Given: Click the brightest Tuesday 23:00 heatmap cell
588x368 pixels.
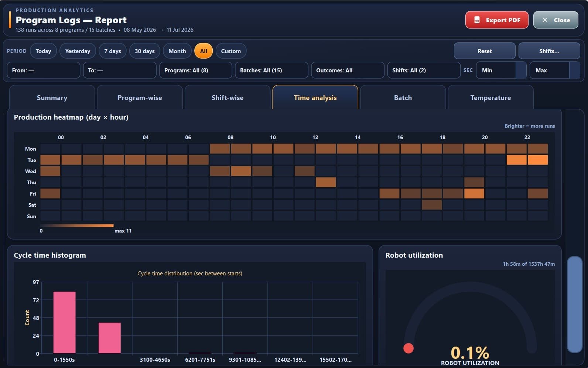Looking at the screenshot, I should point(538,160).
